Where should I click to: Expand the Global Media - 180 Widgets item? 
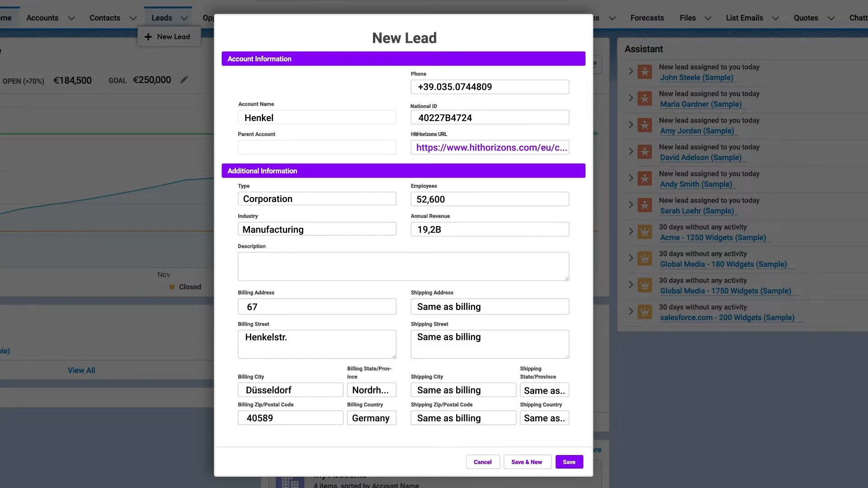(631, 258)
